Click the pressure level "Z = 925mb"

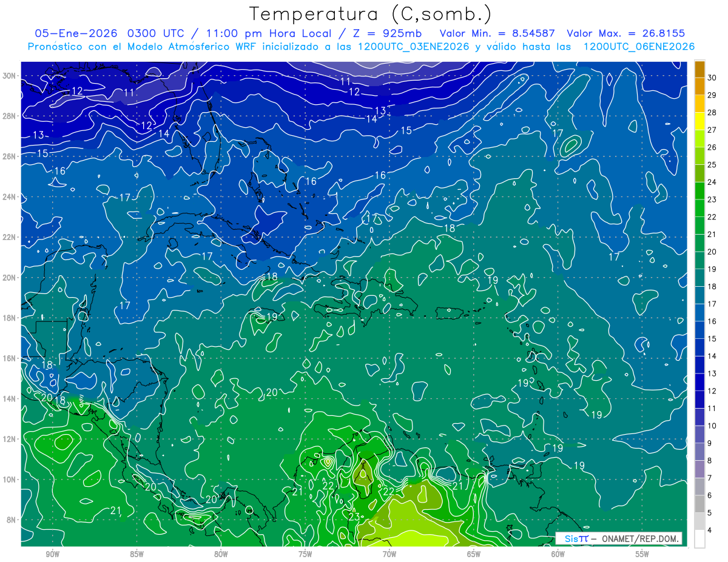pyautogui.click(x=387, y=33)
